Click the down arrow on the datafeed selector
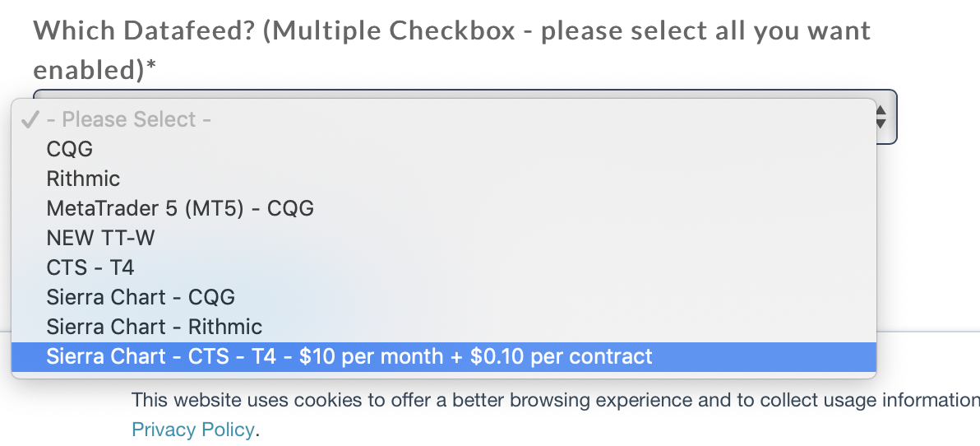 881,124
